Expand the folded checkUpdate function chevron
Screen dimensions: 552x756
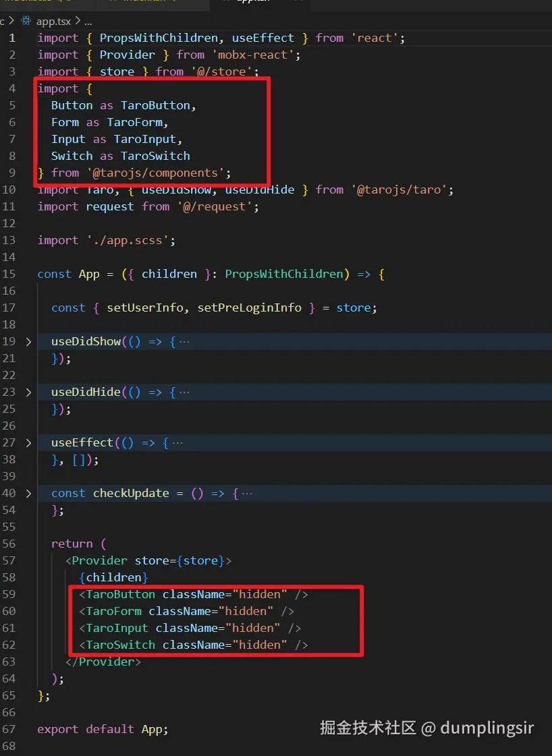tap(28, 494)
